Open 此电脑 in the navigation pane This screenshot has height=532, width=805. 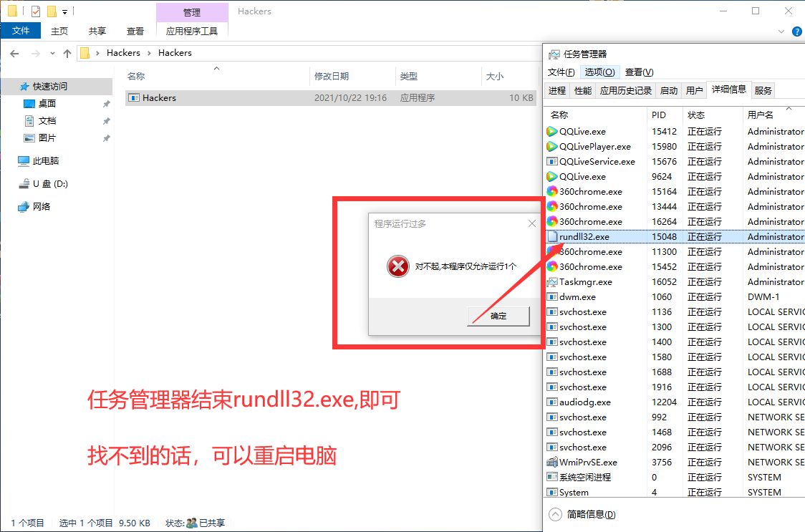[46, 161]
